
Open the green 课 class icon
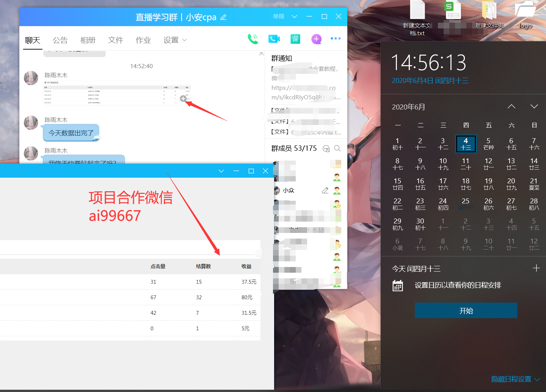295,39
